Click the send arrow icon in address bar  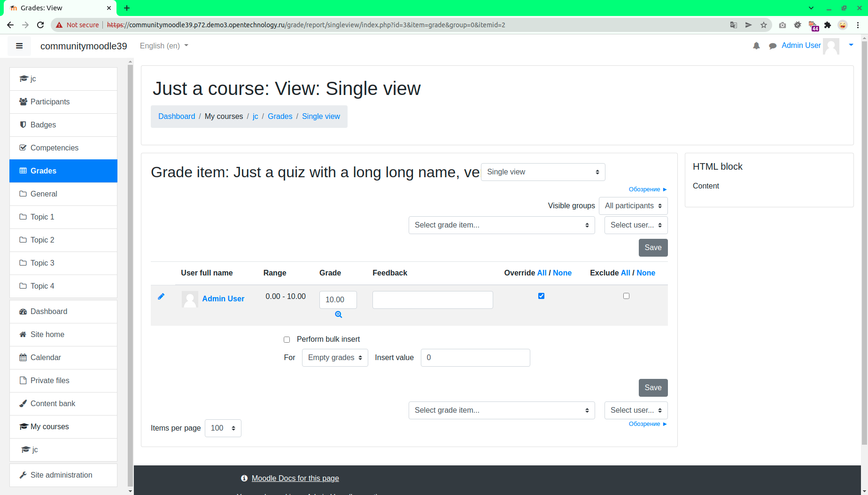point(749,25)
